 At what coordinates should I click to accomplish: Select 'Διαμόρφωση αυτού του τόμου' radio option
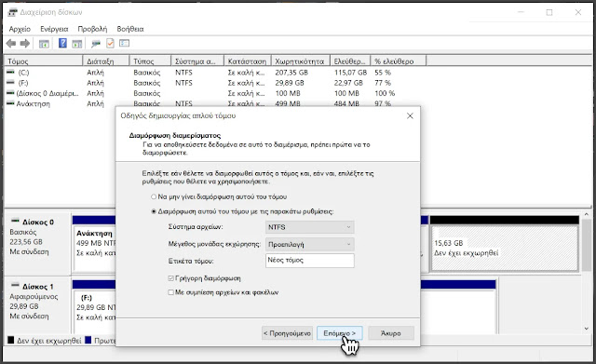[x=154, y=211]
